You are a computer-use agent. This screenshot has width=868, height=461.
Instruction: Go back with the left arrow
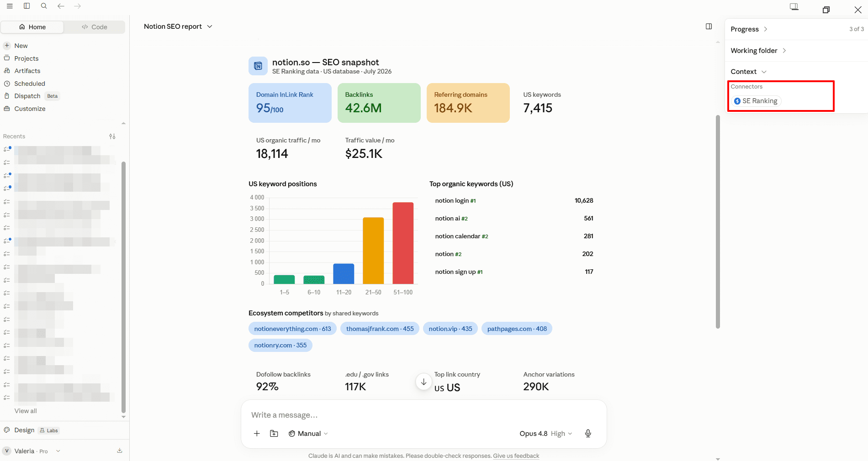click(x=61, y=6)
